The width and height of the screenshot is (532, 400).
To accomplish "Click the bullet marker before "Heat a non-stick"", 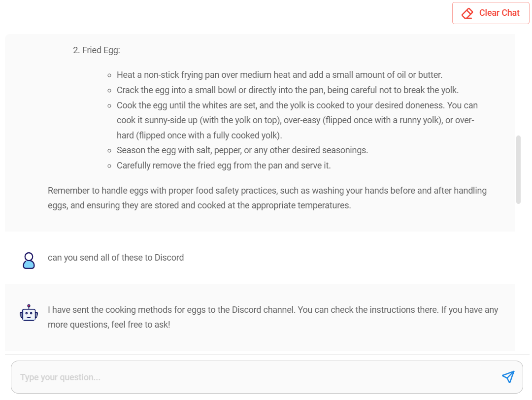I will click(109, 75).
